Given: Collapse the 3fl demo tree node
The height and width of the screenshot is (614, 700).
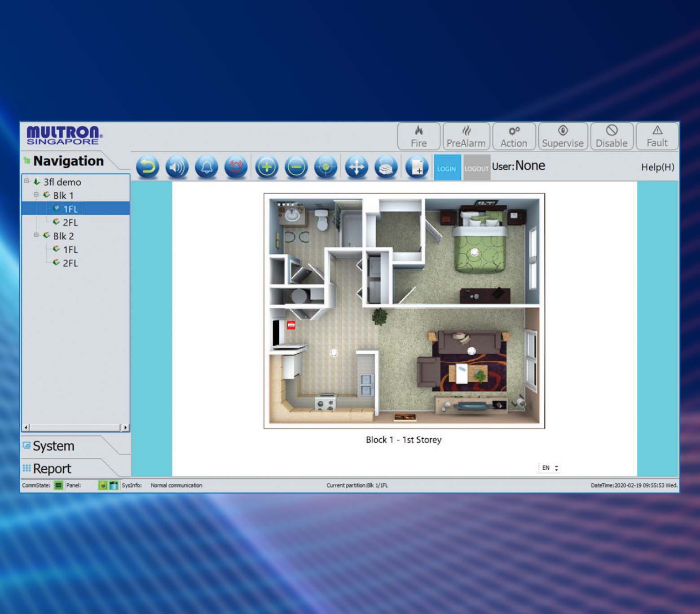Looking at the screenshot, I should click(x=26, y=181).
